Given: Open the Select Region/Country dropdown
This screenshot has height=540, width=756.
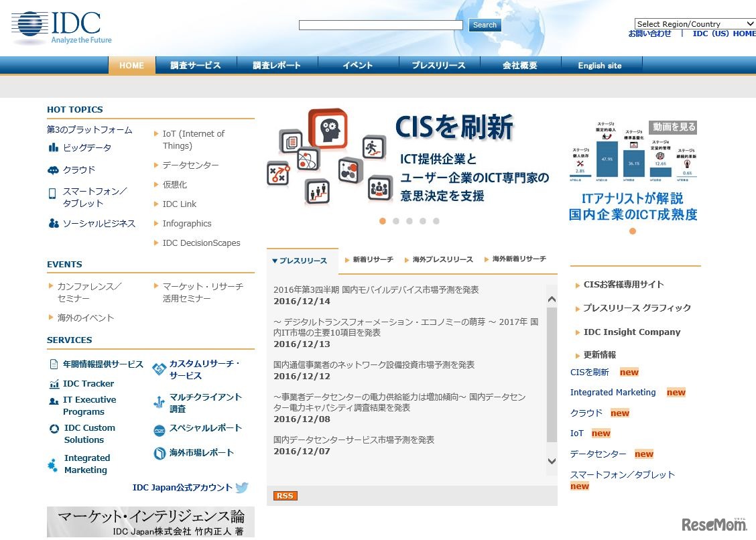Looking at the screenshot, I should tap(695, 23).
